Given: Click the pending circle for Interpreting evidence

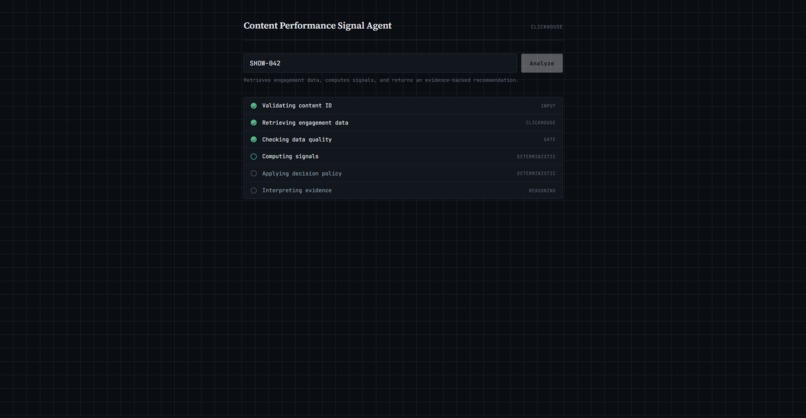Looking at the screenshot, I should (253, 190).
